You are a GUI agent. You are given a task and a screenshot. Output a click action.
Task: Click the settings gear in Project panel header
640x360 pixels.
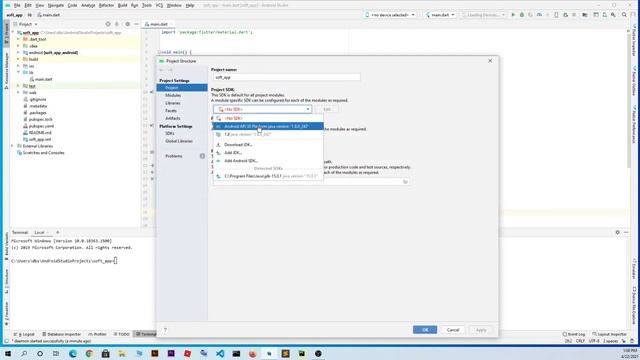coord(127,24)
